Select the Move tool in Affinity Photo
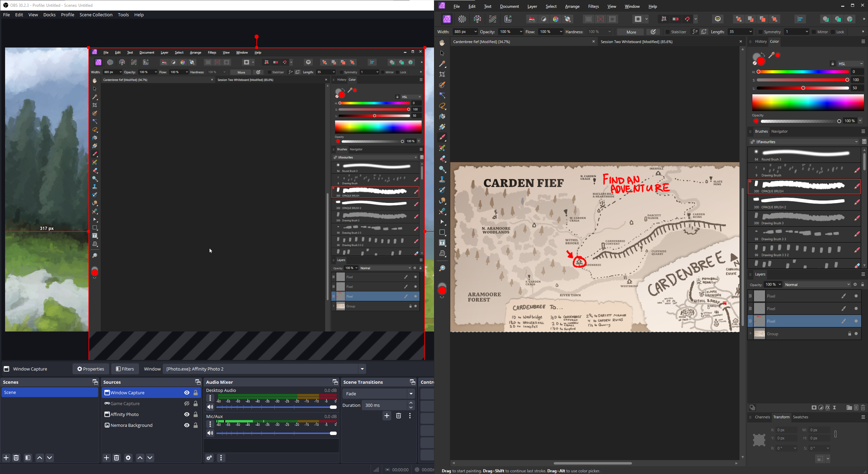The image size is (868, 474). click(x=442, y=53)
